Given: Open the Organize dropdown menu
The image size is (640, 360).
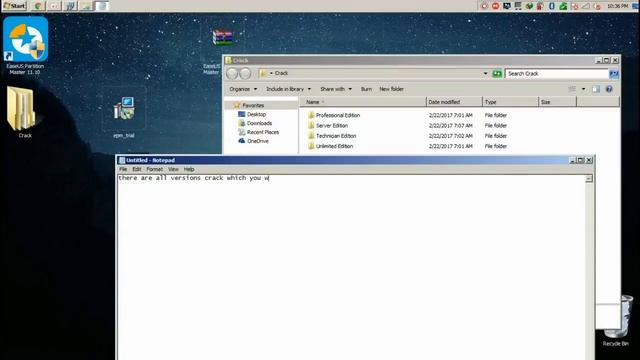Looking at the screenshot, I should [243, 89].
